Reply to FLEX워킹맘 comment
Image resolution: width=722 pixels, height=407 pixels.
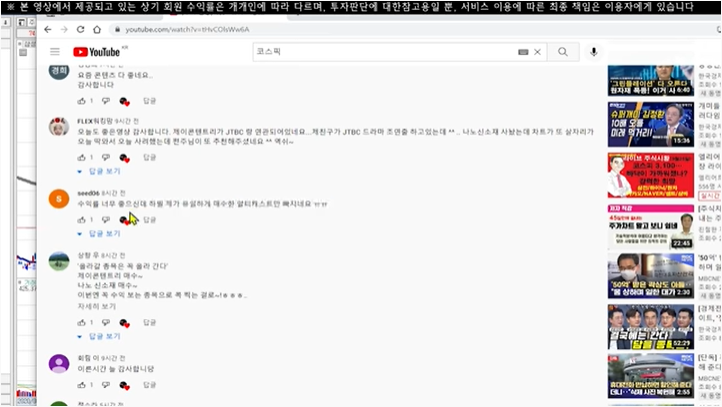[x=149, y=157]
